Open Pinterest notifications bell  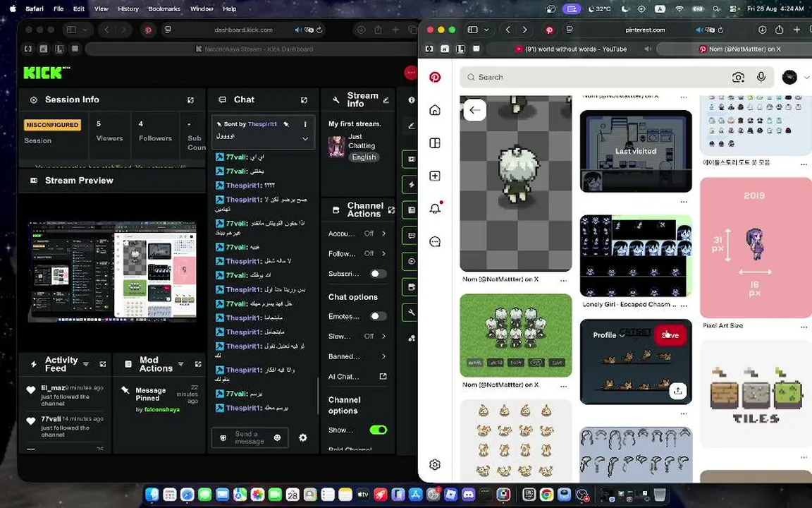[x=435, y=208]
